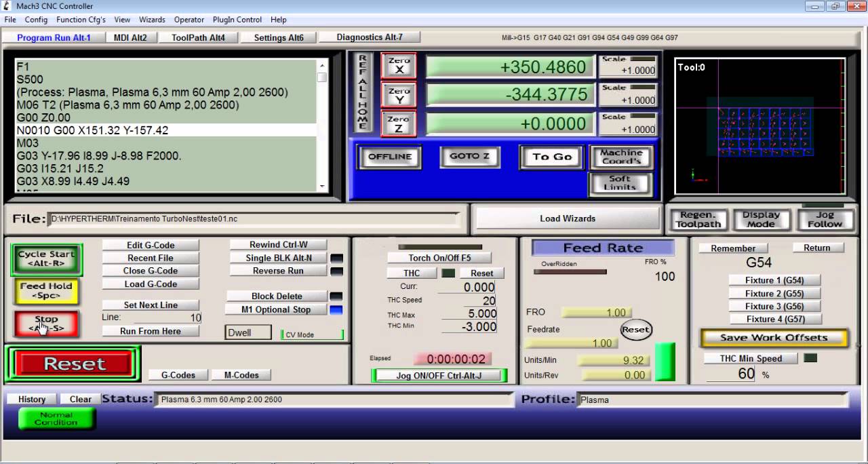Screen dimensions: 868x464
Task: Click the To Go button
Action: 552,157
